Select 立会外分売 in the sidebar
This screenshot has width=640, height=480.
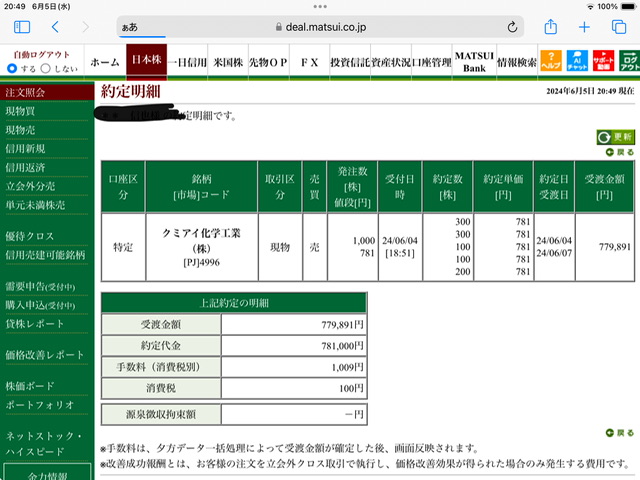[x=31, y=186]
